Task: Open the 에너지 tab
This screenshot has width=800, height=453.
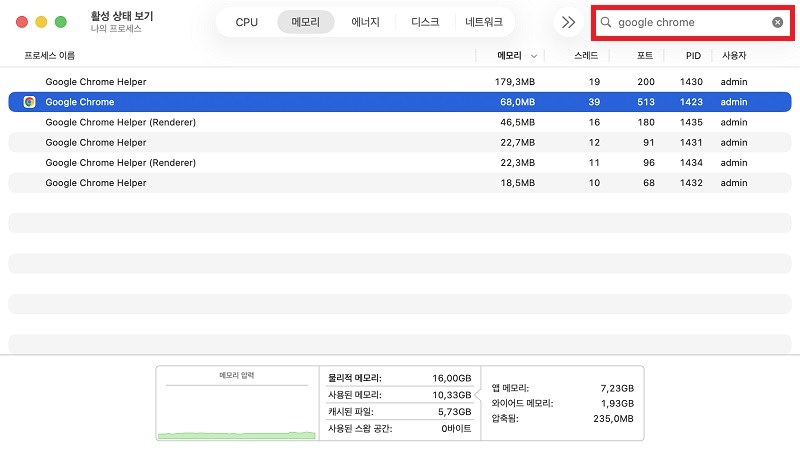Action: (x=365, y=22)
